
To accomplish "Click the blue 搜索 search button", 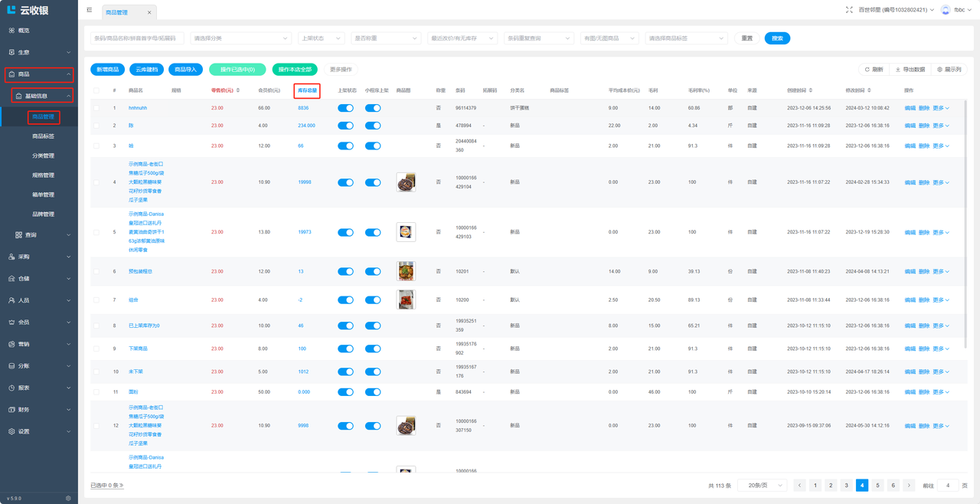I will click(x=777, y=38).
